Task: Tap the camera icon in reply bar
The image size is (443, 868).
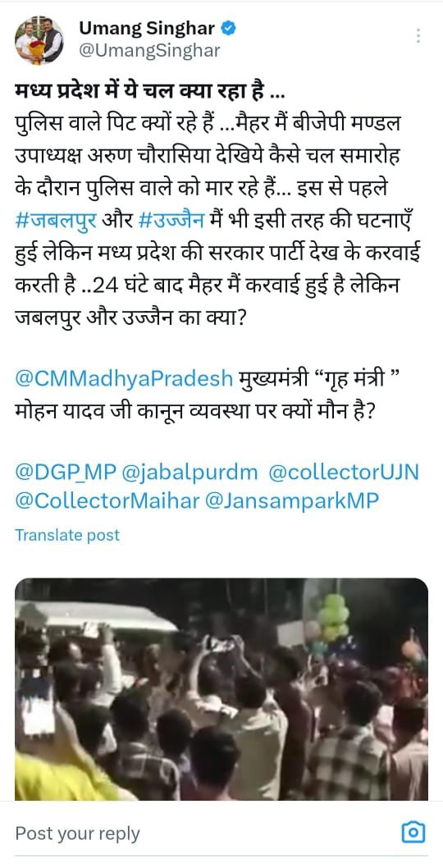Action: click(413, 832)
